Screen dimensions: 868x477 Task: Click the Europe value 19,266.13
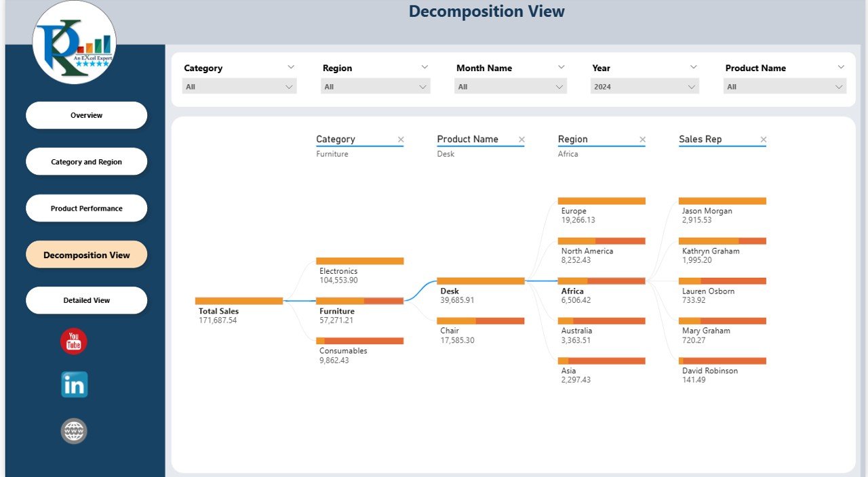(x=578, y=220)
